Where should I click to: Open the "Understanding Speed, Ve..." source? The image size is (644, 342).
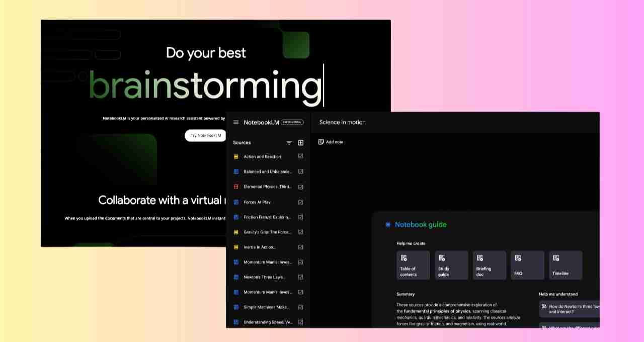[x=268, y=322]
